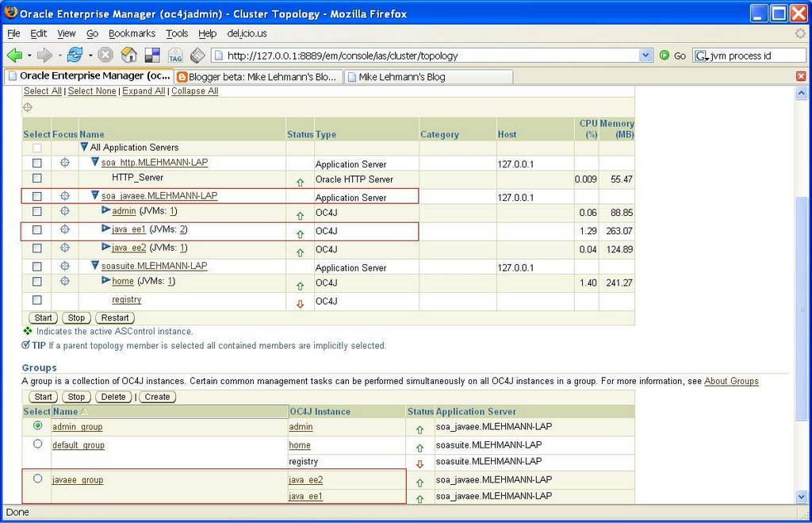Go back with the green Back arrow

point(14,55)
